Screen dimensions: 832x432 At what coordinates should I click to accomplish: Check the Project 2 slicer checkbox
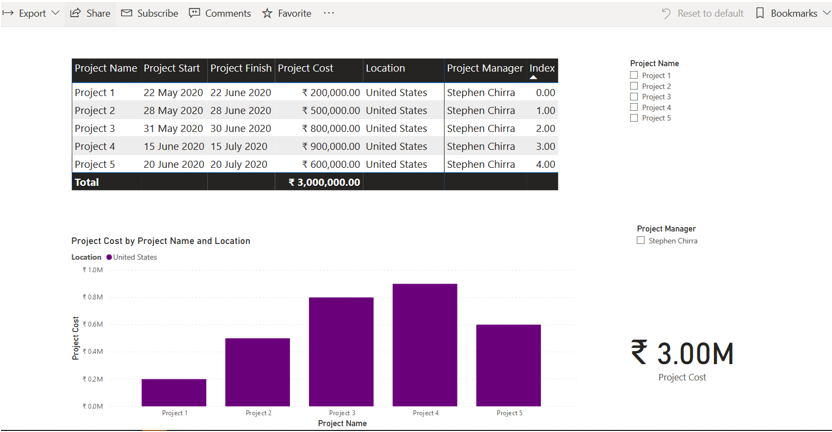click(x=634, y=86)
